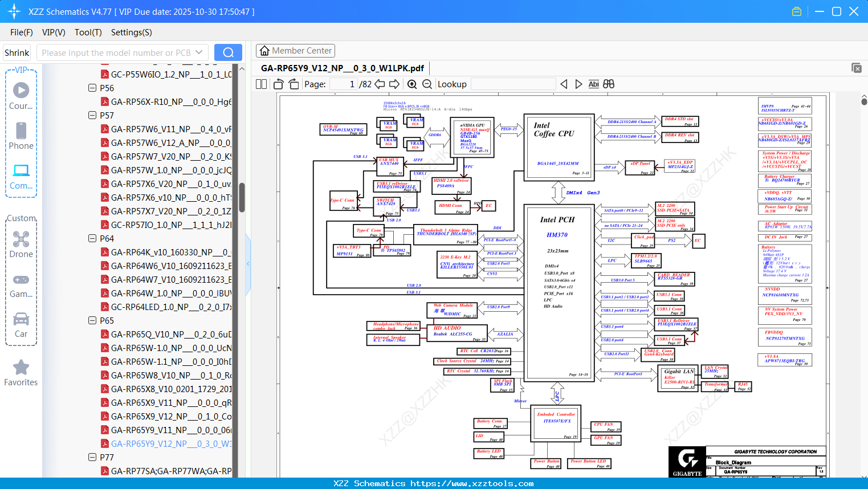Open the Car category icon

pos(21,325)
